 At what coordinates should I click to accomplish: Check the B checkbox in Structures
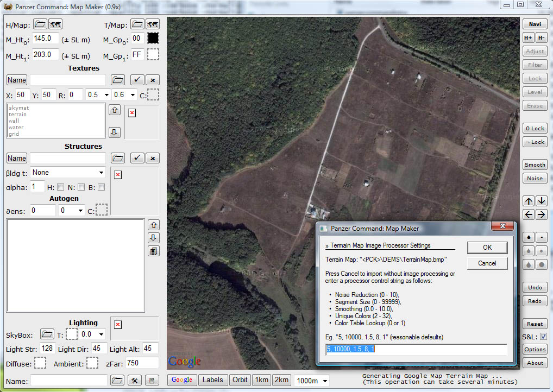(x=100, y=187)
